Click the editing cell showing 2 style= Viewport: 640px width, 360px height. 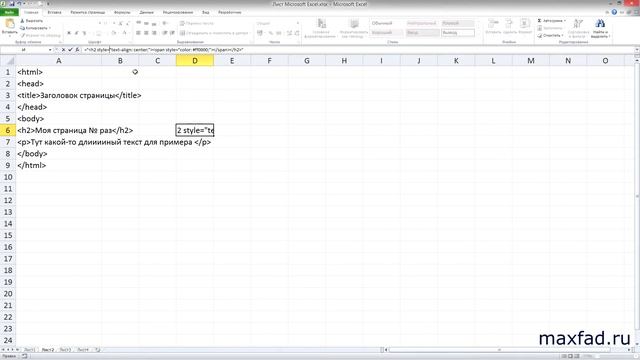(x=195, y=130)
